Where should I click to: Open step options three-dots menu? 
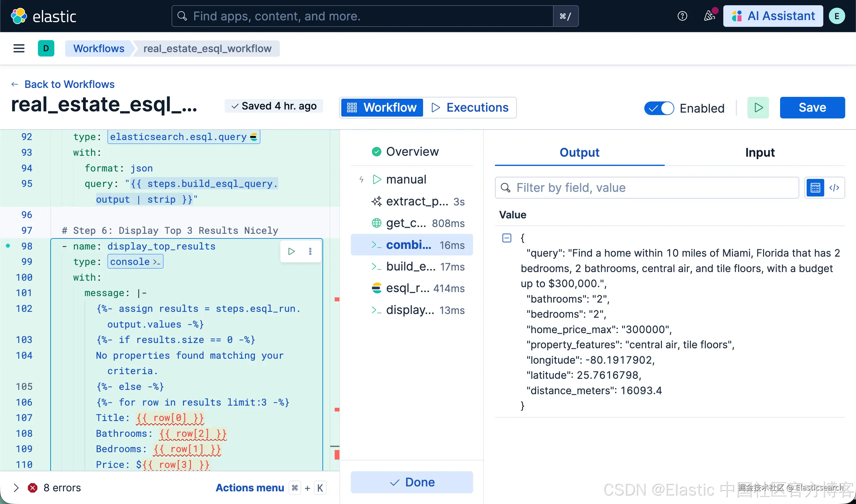point(310,251)
